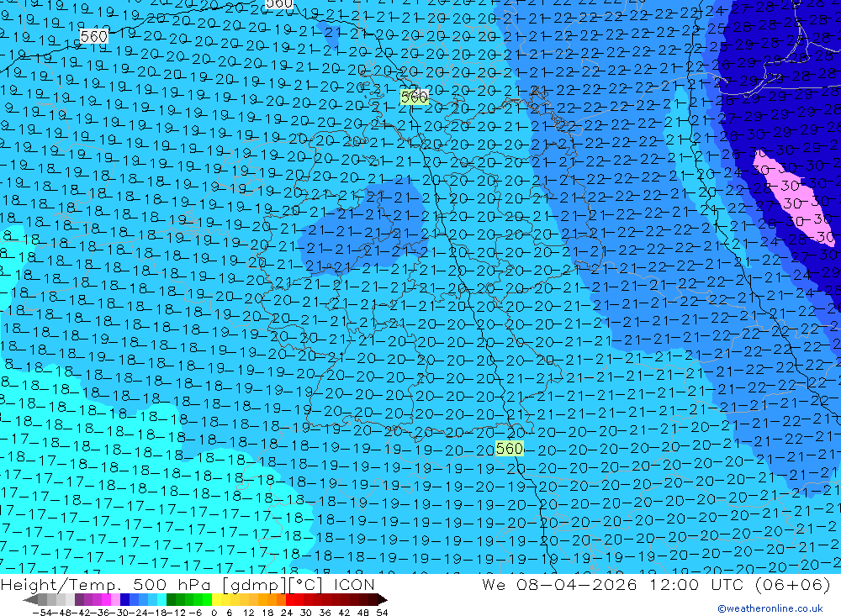Click the 560 contour label at top left
This screenshot has height=616, width=841.
tap(94, 36)
